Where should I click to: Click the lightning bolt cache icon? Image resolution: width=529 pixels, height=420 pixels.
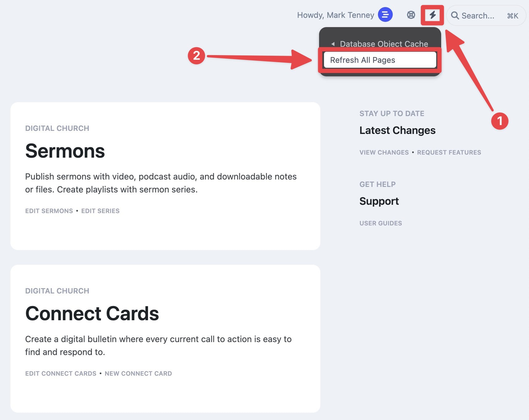[433, 15]
